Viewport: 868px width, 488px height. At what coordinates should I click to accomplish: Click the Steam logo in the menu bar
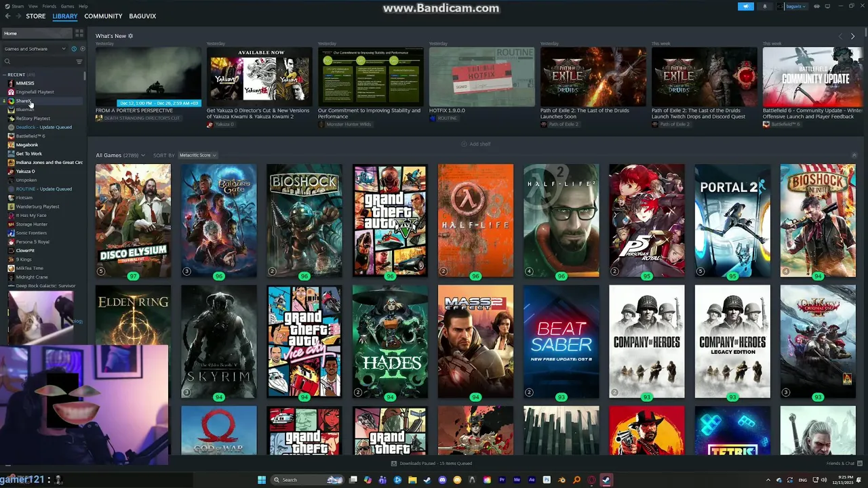[7, 6]
